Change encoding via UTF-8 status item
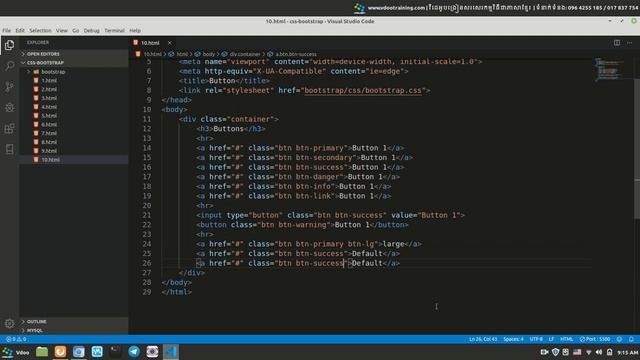 pos(536,339)
